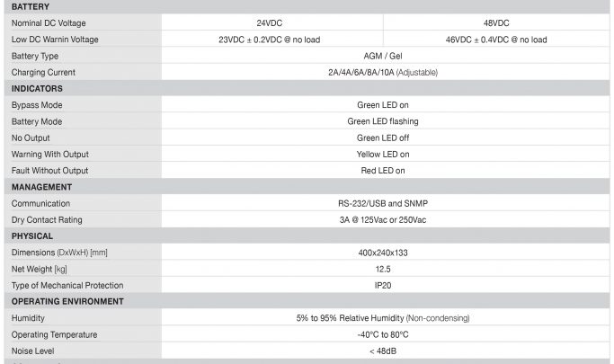This screenshot has height=364, width=614.
Task: Click the OPERATING ENVIRONMENT section header
Action: (x=67, y=301)
